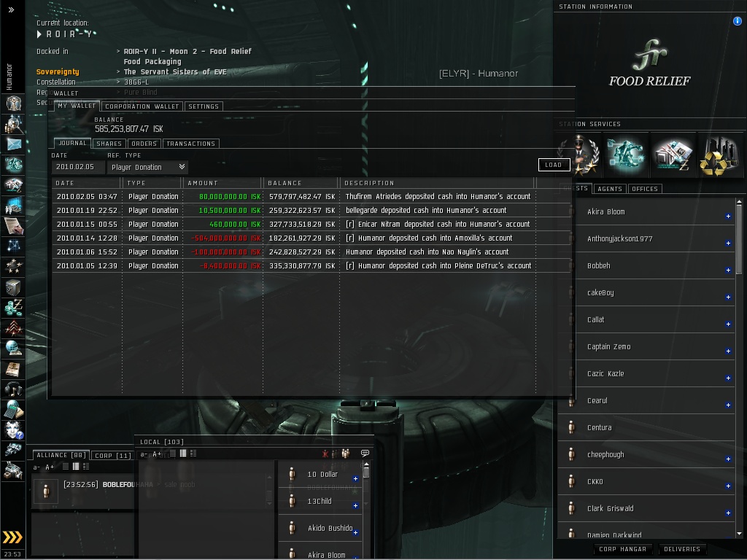Click Local member list scrollbar thumb
747x560 pixels.
(x=366, y=472)
